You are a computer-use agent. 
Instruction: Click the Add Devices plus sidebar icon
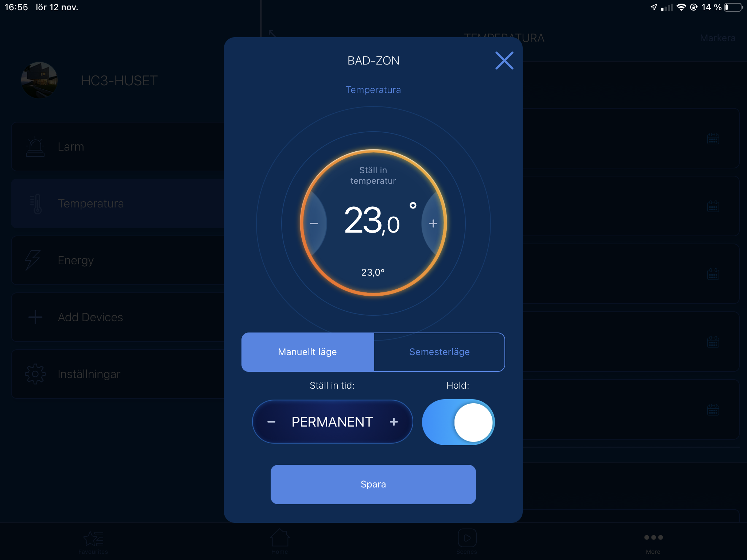click(34, 317)
